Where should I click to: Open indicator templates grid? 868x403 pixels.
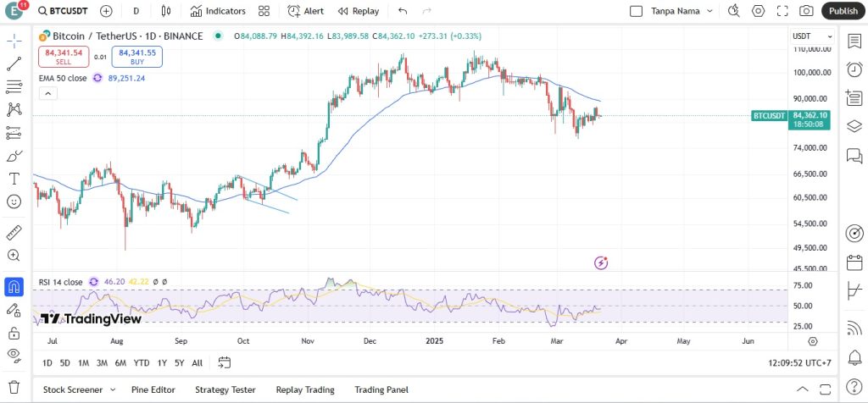[264, 11]
